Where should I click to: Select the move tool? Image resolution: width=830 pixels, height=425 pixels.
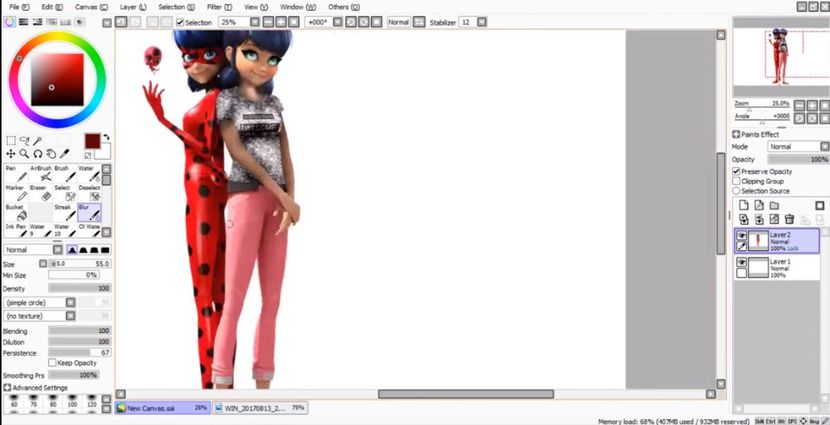pos(11,154)
